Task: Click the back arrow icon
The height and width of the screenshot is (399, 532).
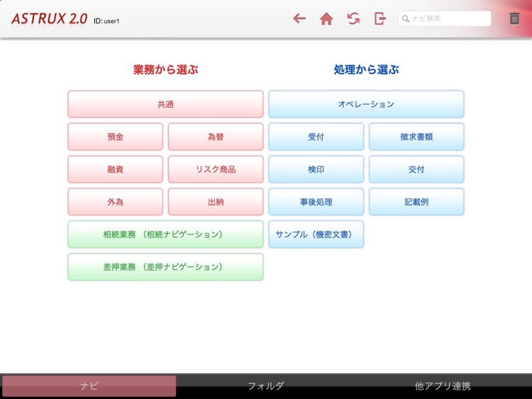Action: pos(299,19)
